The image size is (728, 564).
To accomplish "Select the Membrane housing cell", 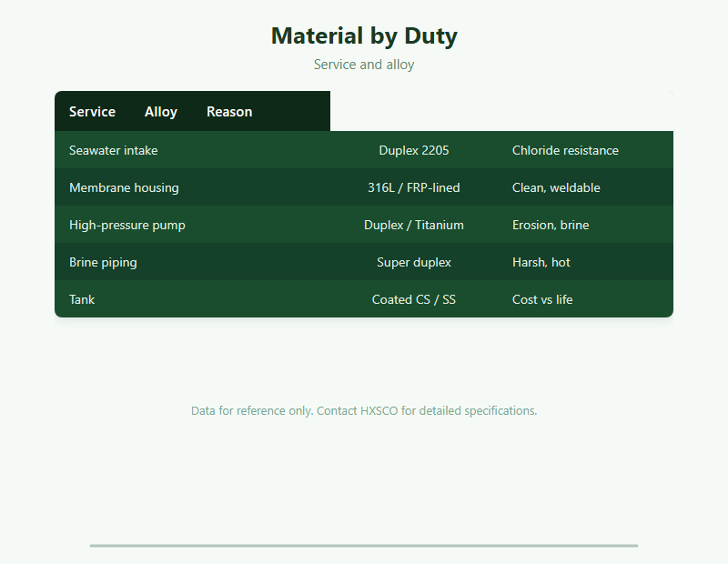I will click(x=192, y=187).
